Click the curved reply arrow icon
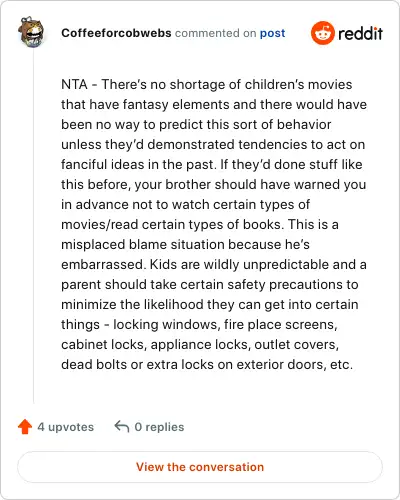The height and width of the screenshot is (500, 400). tap(122, 426)
